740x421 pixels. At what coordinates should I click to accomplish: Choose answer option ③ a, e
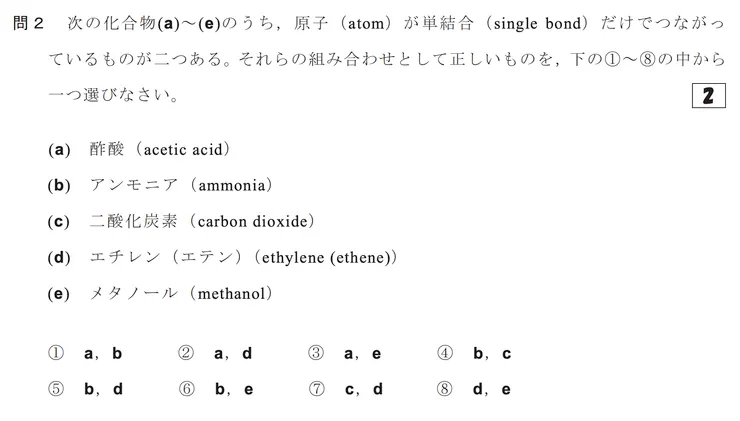coord(344,353)
